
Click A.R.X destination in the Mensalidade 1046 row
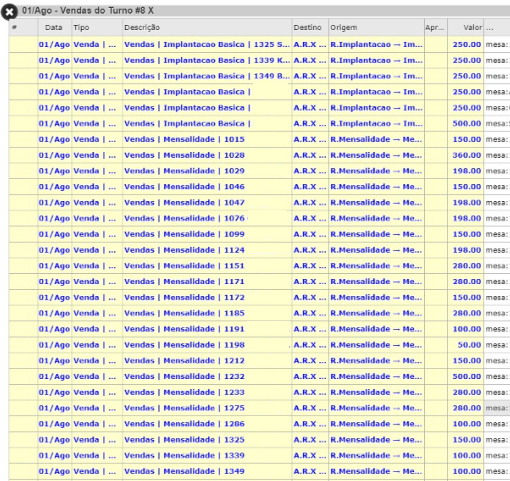tap(310, 187)
